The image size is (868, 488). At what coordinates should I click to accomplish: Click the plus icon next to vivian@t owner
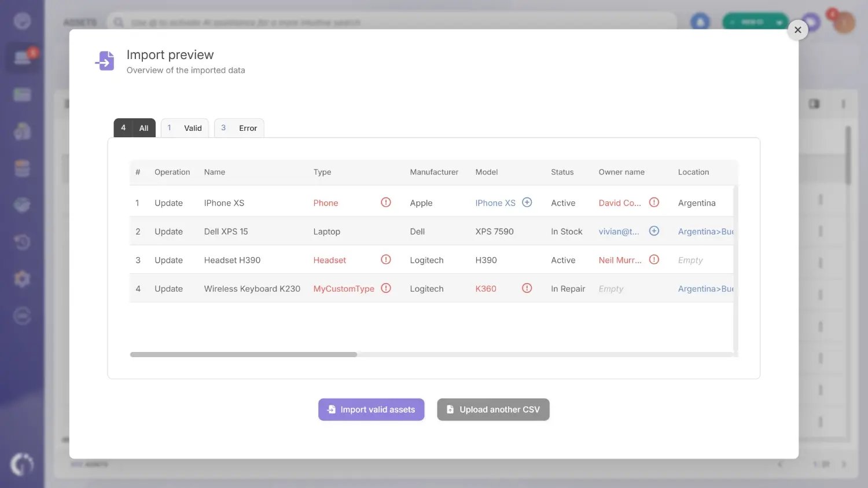(654, 230)
